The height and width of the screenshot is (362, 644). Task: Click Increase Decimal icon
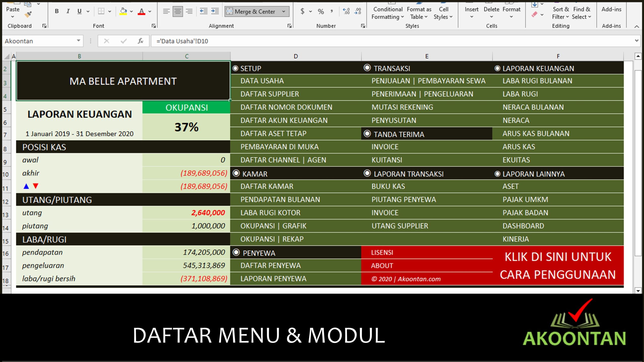[x=347, y=11]
